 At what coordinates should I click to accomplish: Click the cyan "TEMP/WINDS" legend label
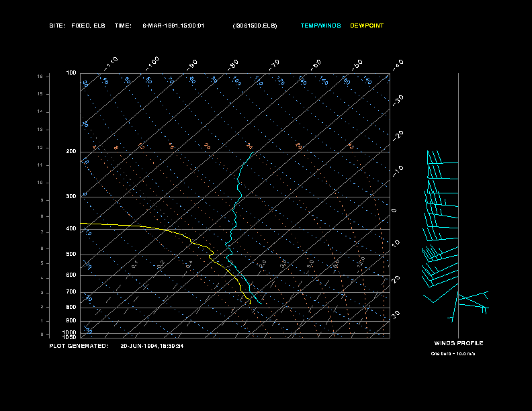pos(320,26)
